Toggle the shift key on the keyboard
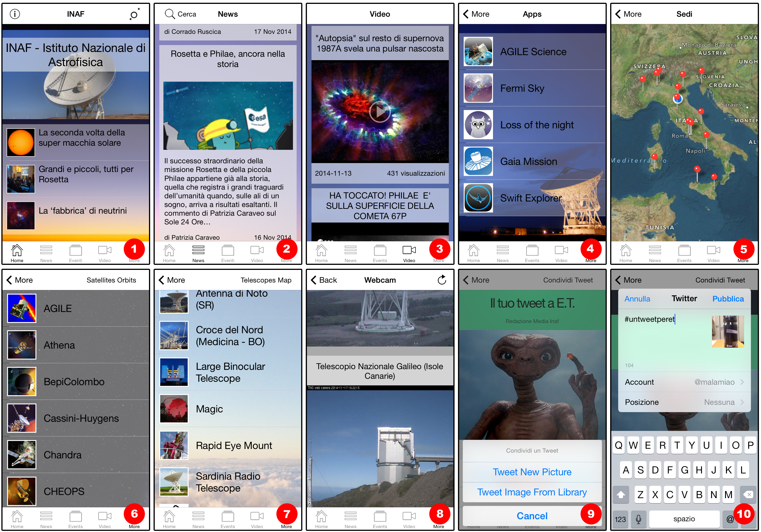761x532 pixels. click(621, 494)
